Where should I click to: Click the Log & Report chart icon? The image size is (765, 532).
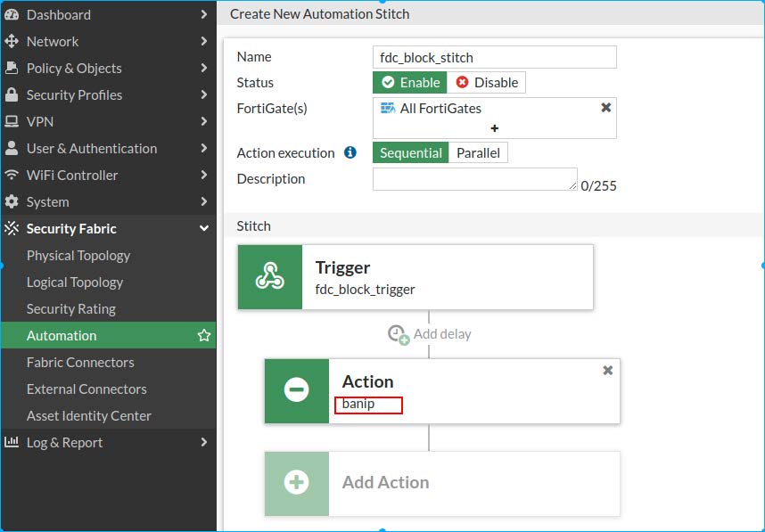tap(12, 442)
